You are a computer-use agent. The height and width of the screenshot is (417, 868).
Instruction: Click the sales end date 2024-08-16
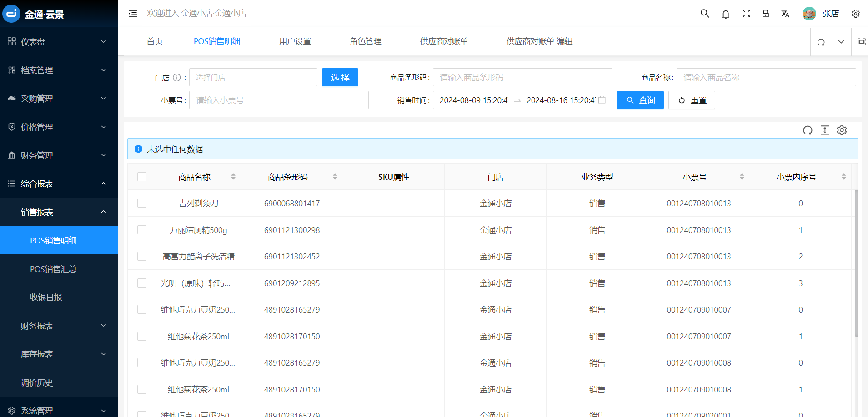561,100
